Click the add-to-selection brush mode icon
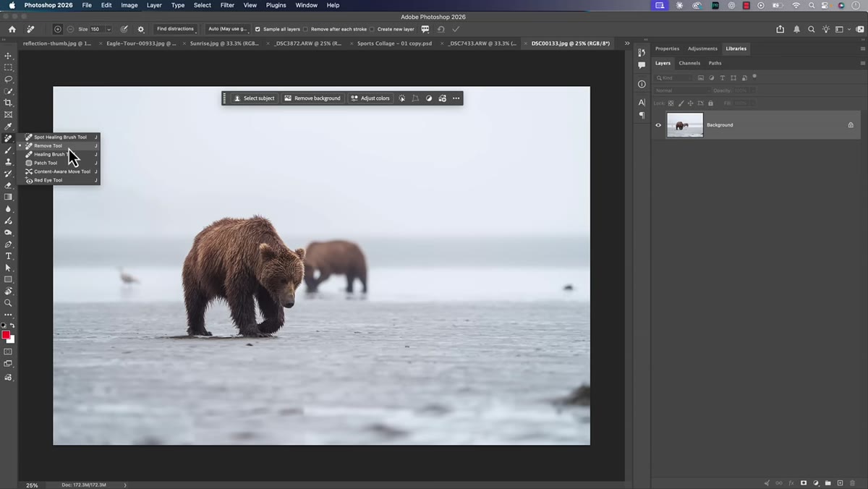This screenshot has width=868, height=489. pos(58,29)
